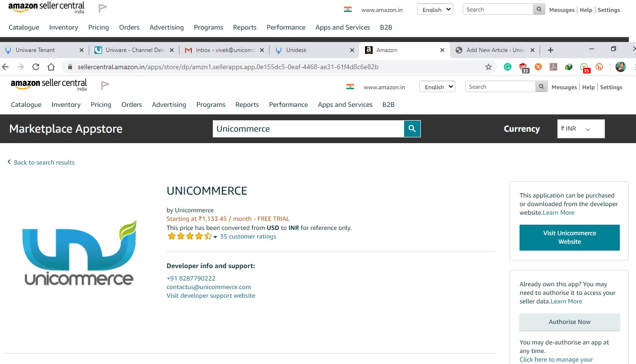This screenshot has width=636, height=364.
Task: Open the English language dropdown below the address bar
Action: click(x=438, y=87)
